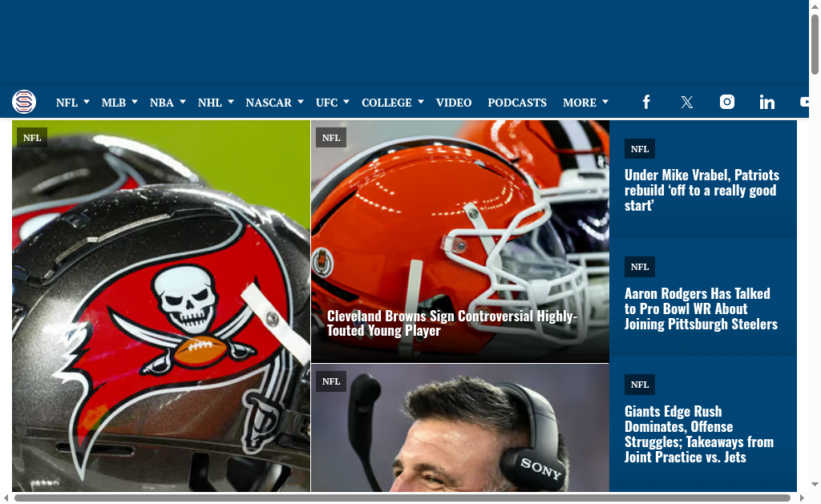This screenshot has height=504, width=821.
Task: Click the horizontal scrollbar thumb
Action: (402, 498)
